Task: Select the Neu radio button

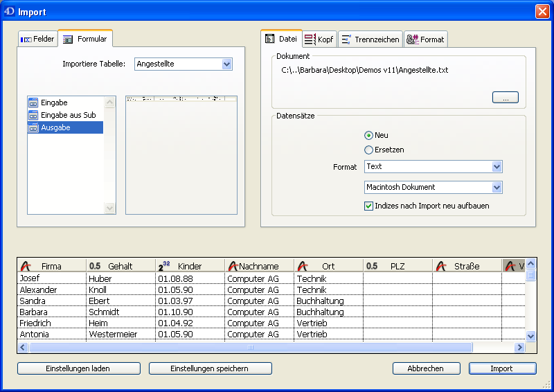Action: (368, 135)
